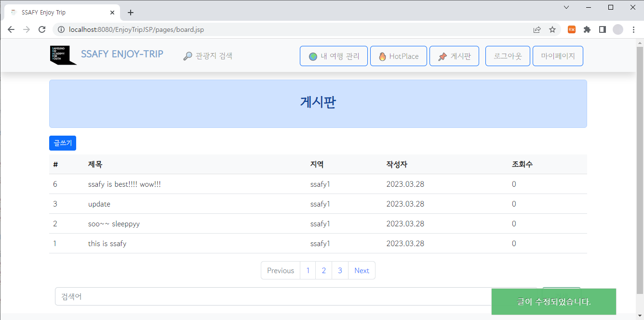Bookmark the page using the star icon
Viewport: 644px width, 320px height.
[x=552, y=29]
